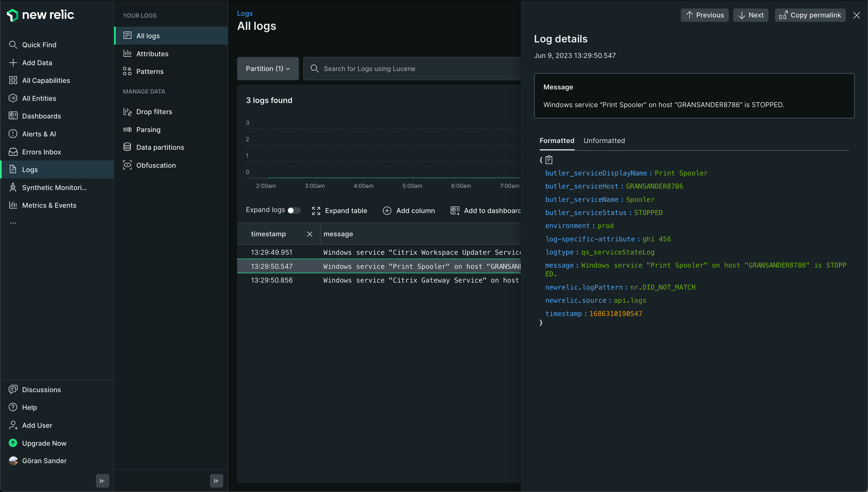This screenshot has width=868, height=492.
Task: Open Drop filters in Manage Data
Action: pos(154,112)
